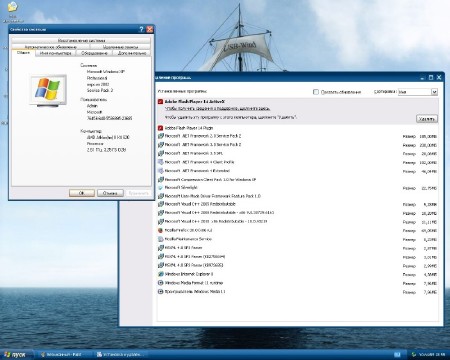Image resolution: width=450 pixels, height=360 pixels.
Task: Toggle the Показать обновления checkbox
Action: [x=316, y=92]
